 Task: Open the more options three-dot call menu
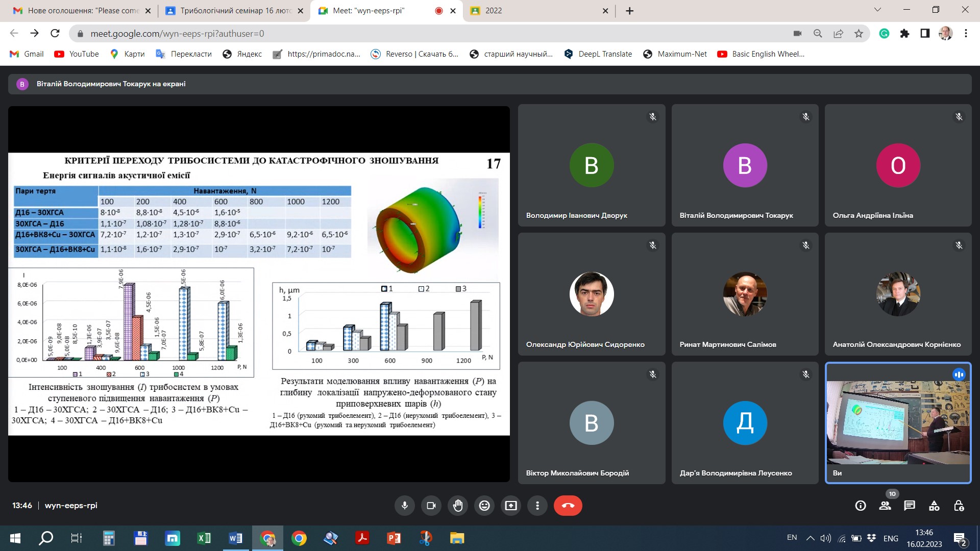coord(537,506)
